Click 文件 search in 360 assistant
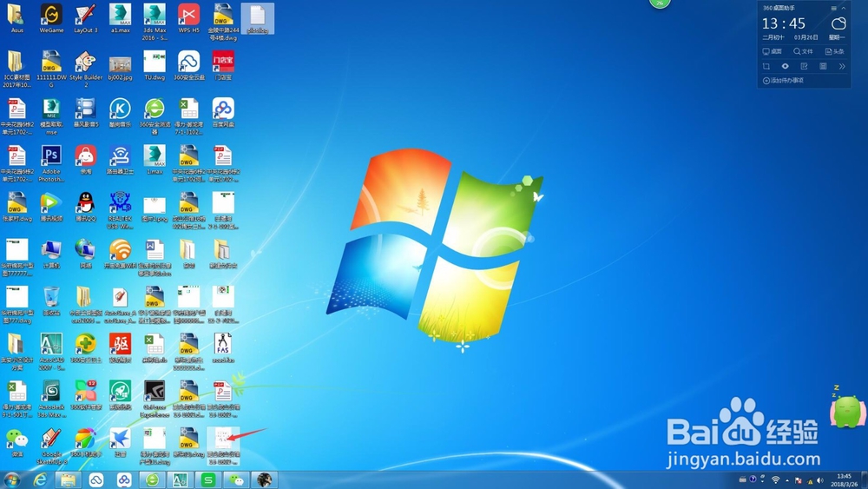868x489 pixels. 803,51
